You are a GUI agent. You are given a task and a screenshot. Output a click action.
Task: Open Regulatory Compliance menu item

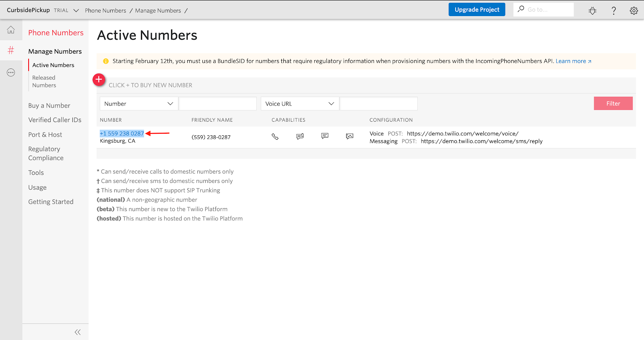tap(46, 153)
